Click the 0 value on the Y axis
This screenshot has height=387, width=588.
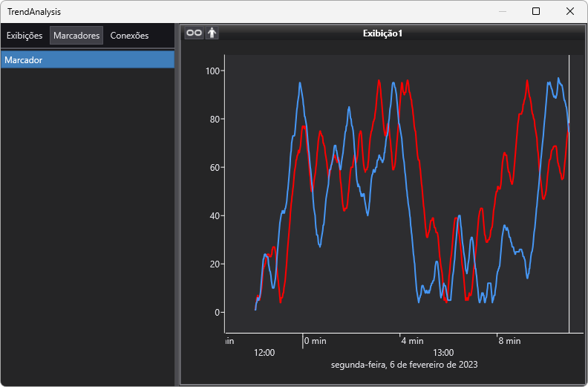(x=219, y=312)
